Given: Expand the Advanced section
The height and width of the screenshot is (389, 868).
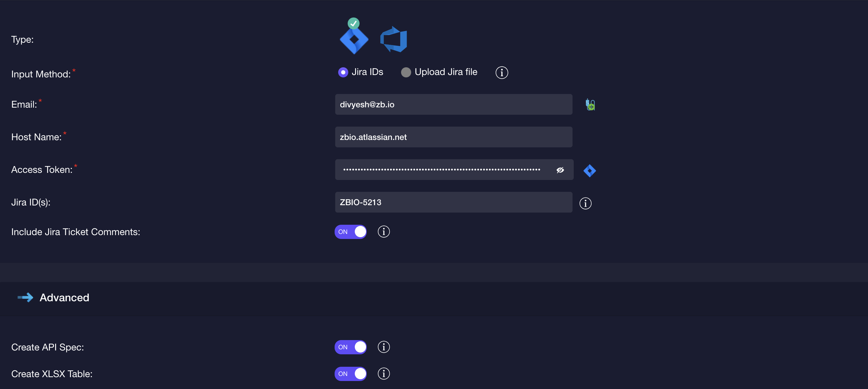Looking at the screenshot, I should click(x=64, y=297).
